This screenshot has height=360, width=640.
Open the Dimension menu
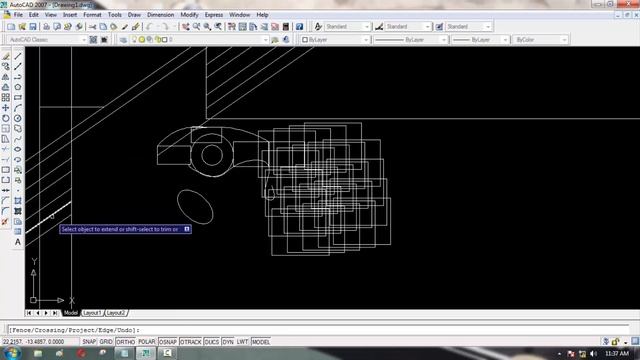click(160, 15)
